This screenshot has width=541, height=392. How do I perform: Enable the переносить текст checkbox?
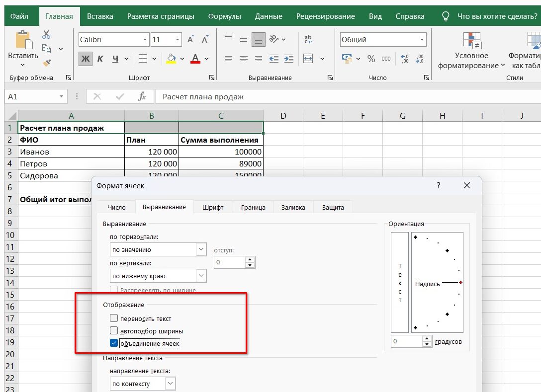114,318
